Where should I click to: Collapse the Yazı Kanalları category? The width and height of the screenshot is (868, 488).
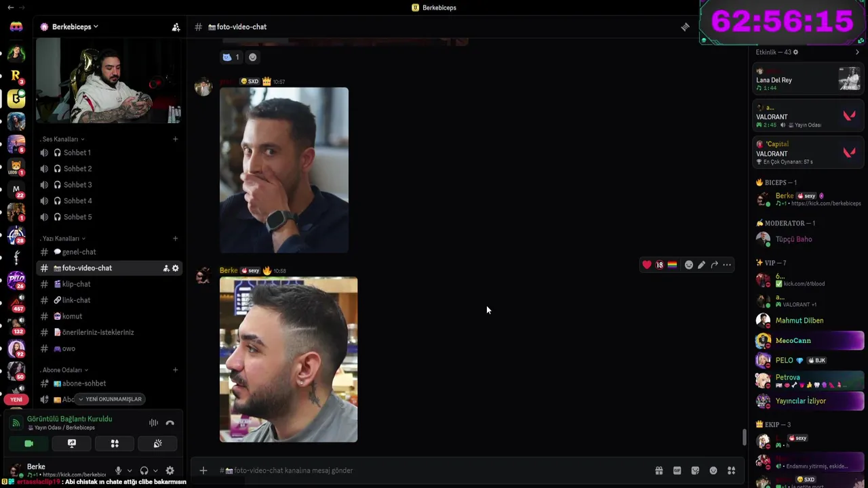coord(62,239)
